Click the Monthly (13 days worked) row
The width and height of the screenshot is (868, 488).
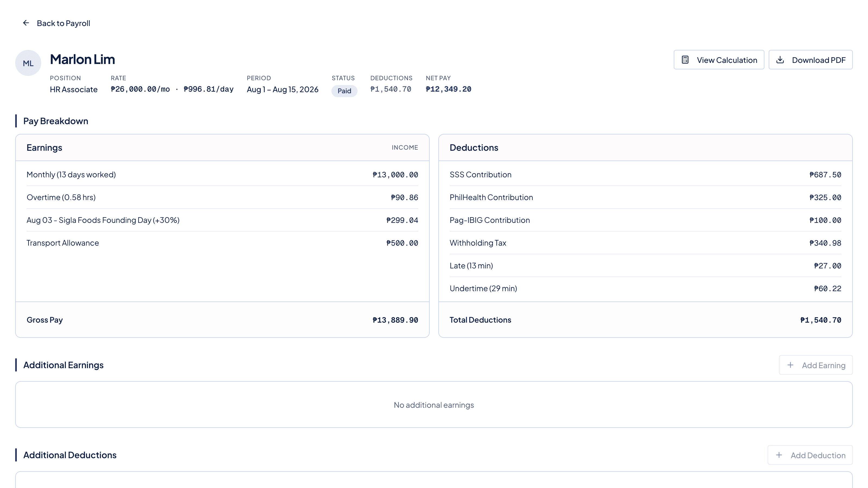[222, 174]
